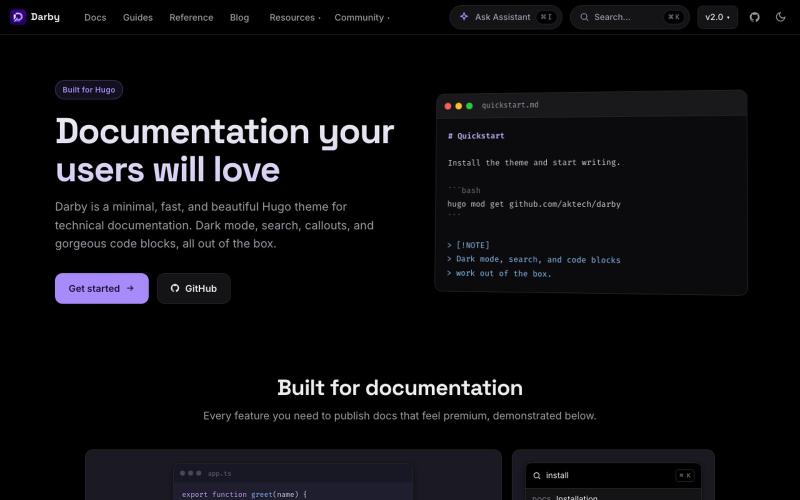Click the 'export function greet(name)' code line
The width and height of the screenshot is (800, 500).
pyautogui.click(x=245, y=494)
